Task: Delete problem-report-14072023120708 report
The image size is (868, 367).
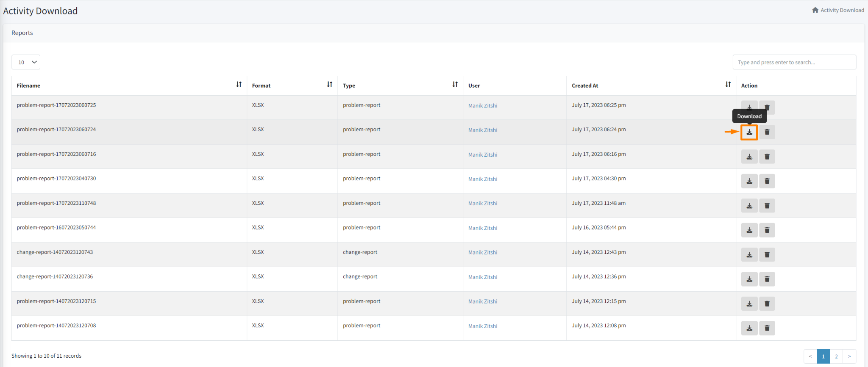Action: coord(767,328)
